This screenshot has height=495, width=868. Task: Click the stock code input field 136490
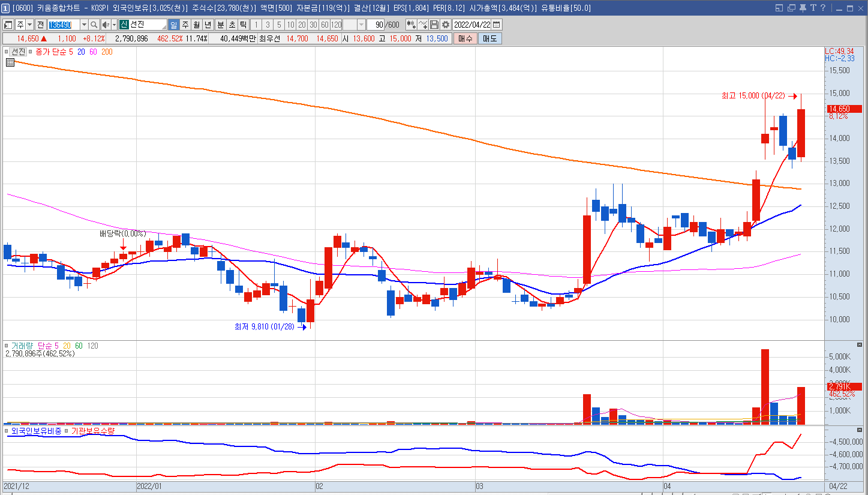point(64,25)
